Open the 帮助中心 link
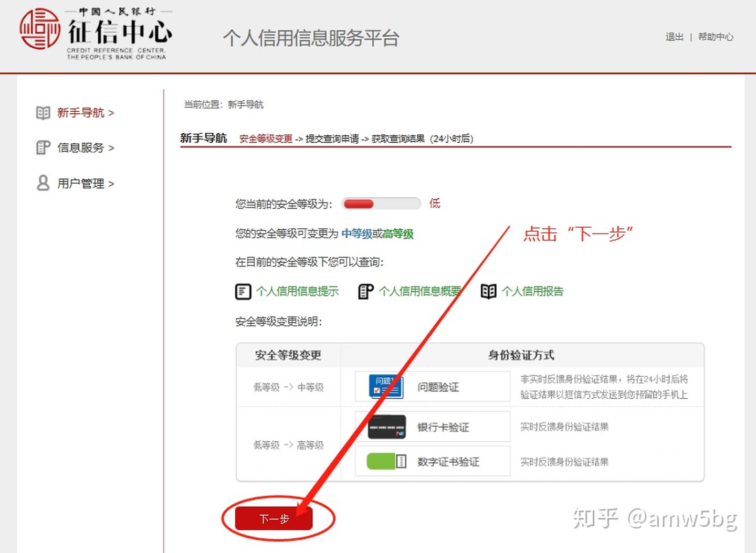The image size is (756, 553). (716, 37)
